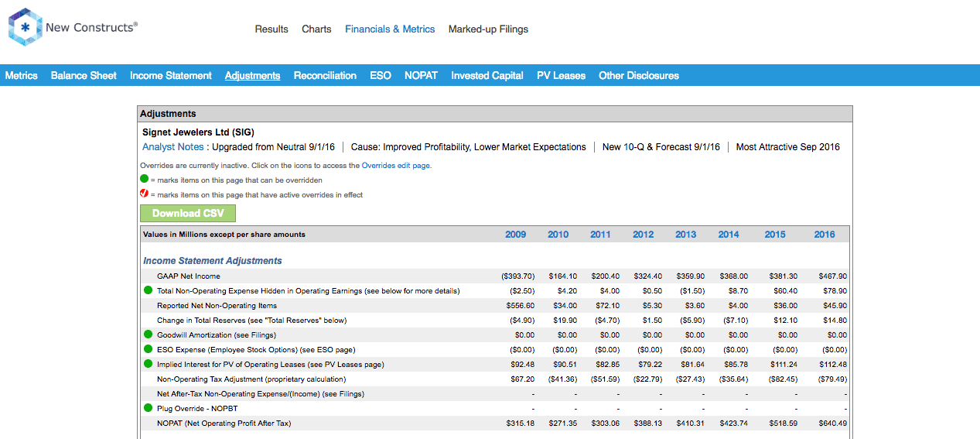
Task: Click the 2014 year column header
Action: (x=729, y=235)
